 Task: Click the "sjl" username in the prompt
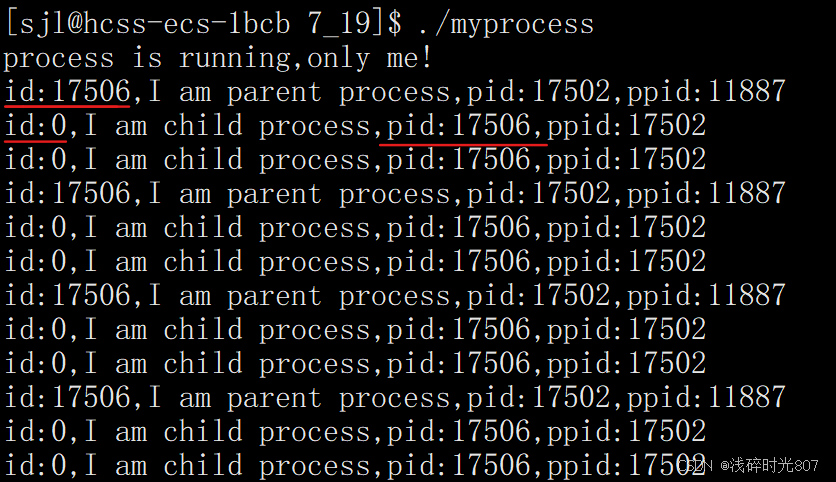(x=48, y=23)
